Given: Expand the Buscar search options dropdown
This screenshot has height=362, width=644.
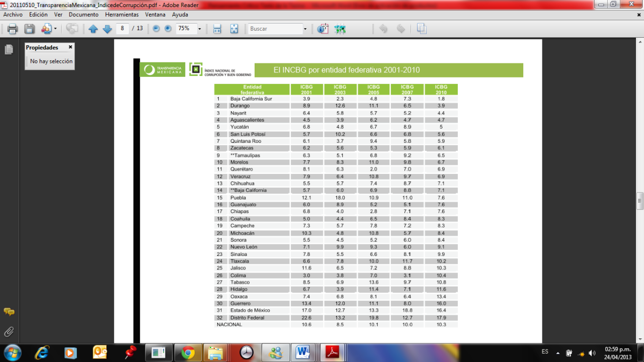Looking at the screenshot, I should point(305,29).
